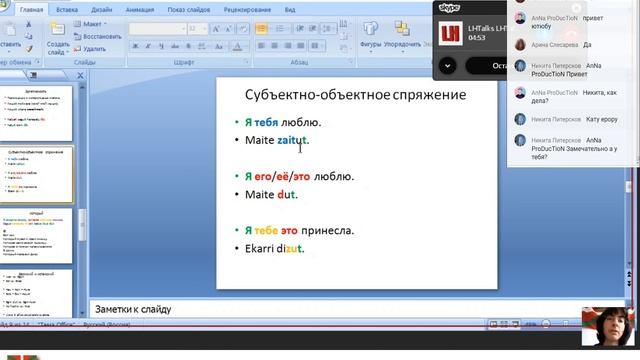The width and height of the screenshot is (640, 360).
Task: Align text left in Абзац group
Action: coord(261,46)
